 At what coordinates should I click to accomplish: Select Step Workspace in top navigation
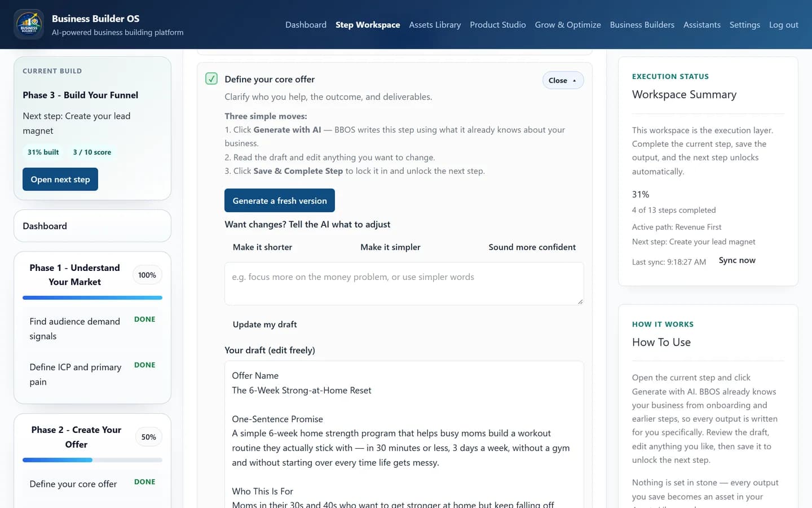click(x=368, y=25)
